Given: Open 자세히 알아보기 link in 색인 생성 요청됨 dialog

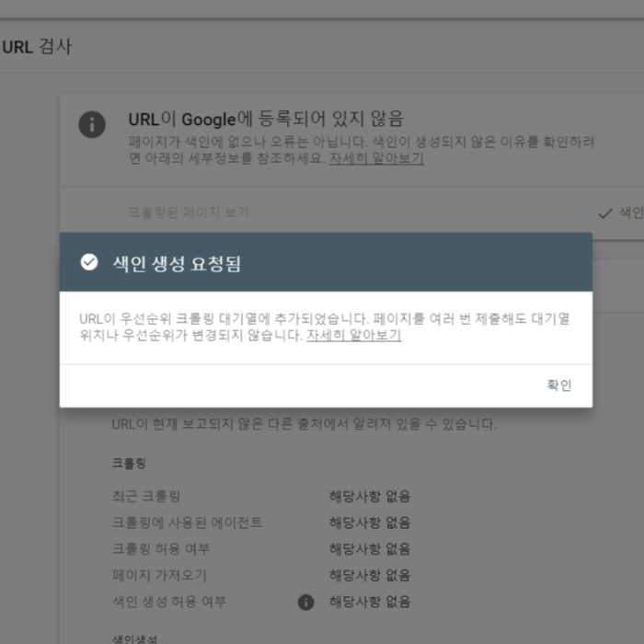Looking at the screenshot, I should tap(353, 335).
